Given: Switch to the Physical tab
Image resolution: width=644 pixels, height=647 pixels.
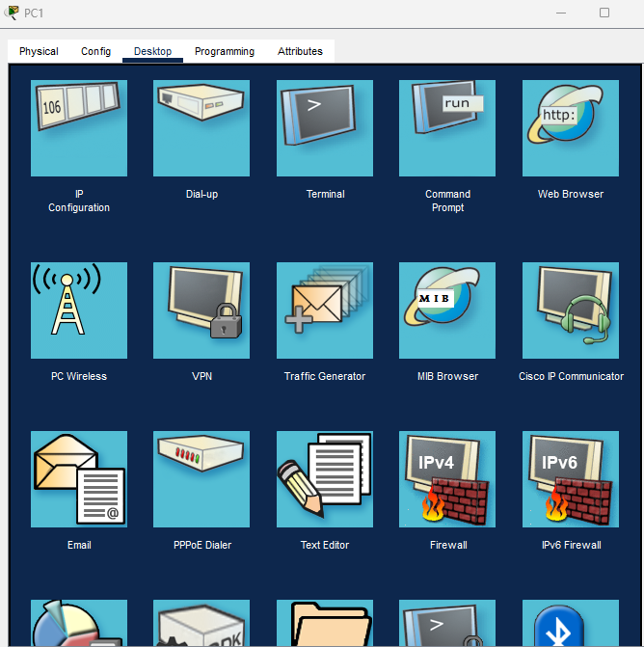Looking at the screenshot, I should [39, 51].
